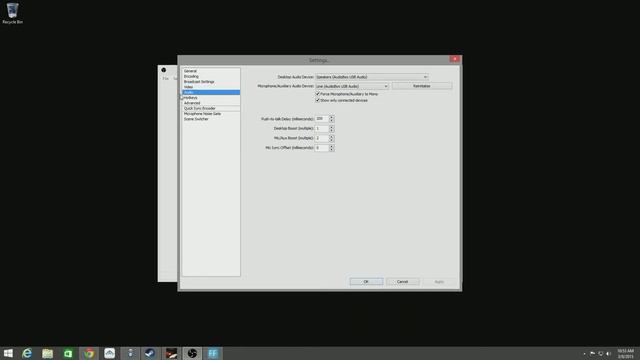Decrease Mic Sync Offset with down arrow
Viewport: 640px width, 360px height.
pos(331,149)
